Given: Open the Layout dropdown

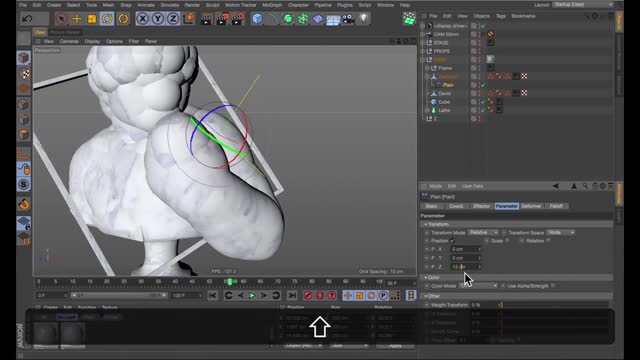Looking at the screenshot, I should pyautogui.click(x=583, y=4).
